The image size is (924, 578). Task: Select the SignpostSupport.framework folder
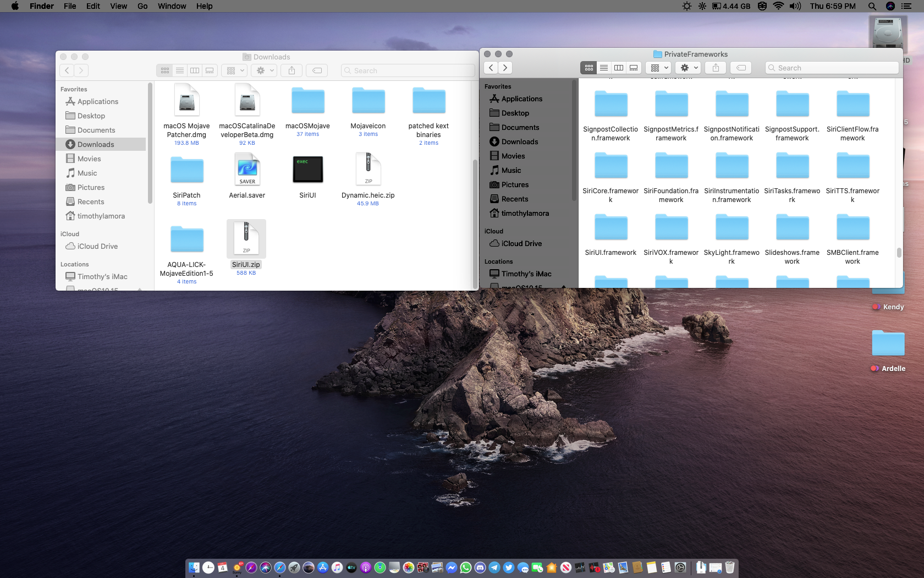tap(792, 104)
